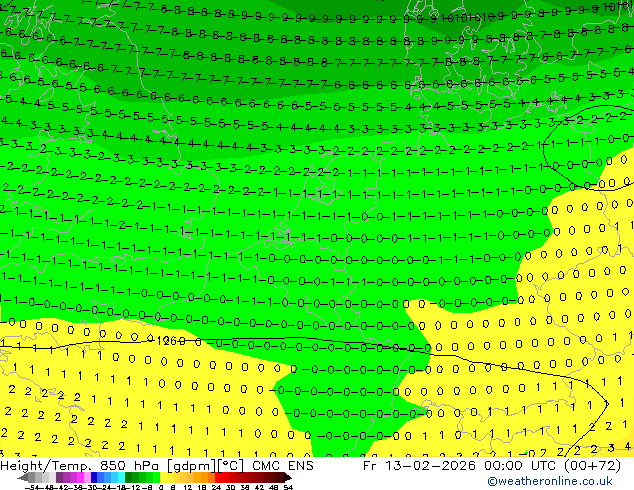Open the weatheronline.co.uk copyright link
This screenshot has width=634, height=490.
tap(550, 481)
